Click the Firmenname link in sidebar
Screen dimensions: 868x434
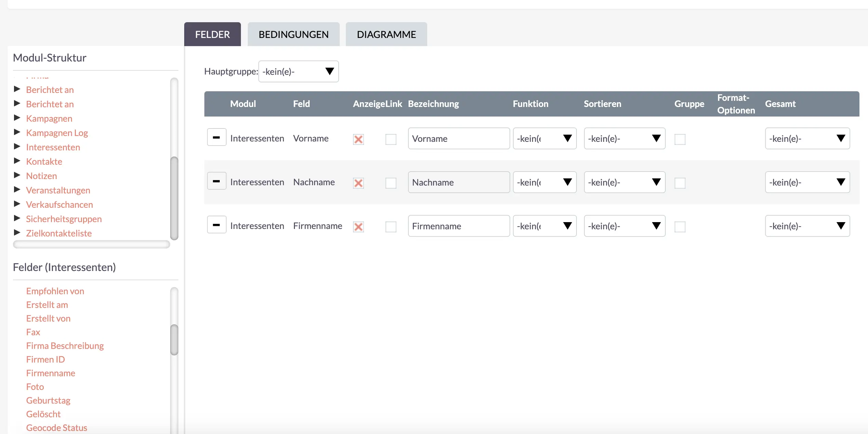[x=50, y=372]
